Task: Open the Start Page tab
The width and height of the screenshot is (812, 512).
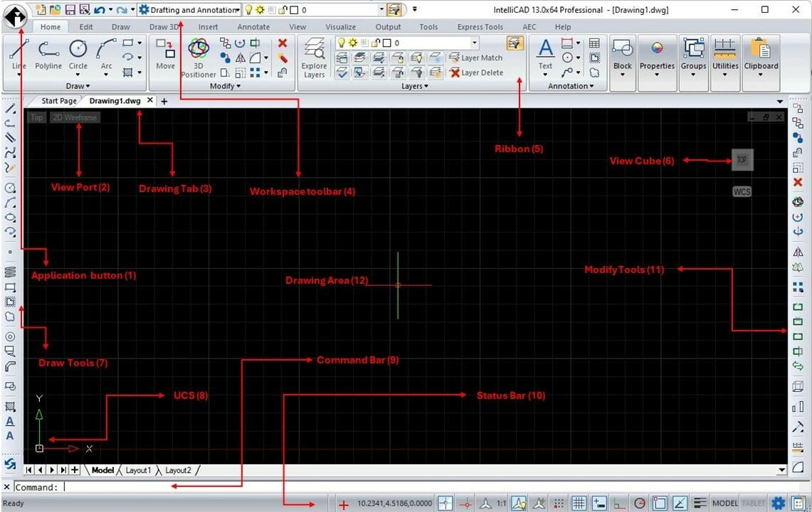Action: pyautogui.click(x=58, y=100)
